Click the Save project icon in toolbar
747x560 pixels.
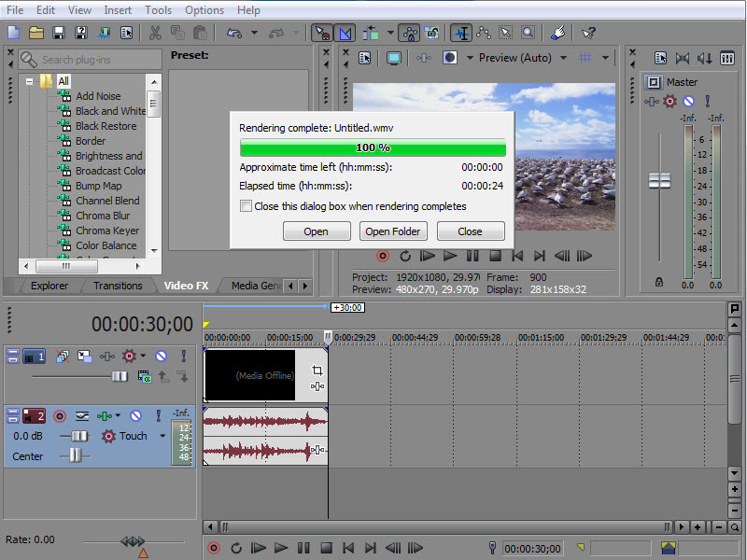point(59,33)
